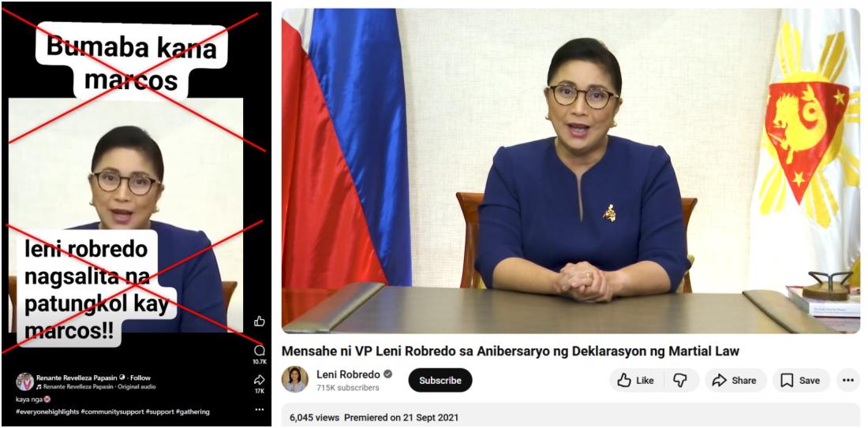
Task: Click the Leni Robredo channel avatar
Action: click(x=294, y=380)
